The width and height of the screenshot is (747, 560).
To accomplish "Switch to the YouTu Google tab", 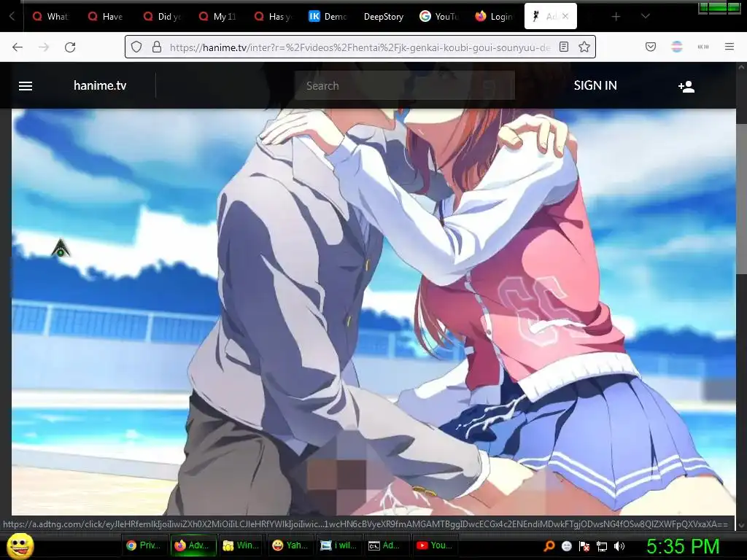I will (438, 17).
